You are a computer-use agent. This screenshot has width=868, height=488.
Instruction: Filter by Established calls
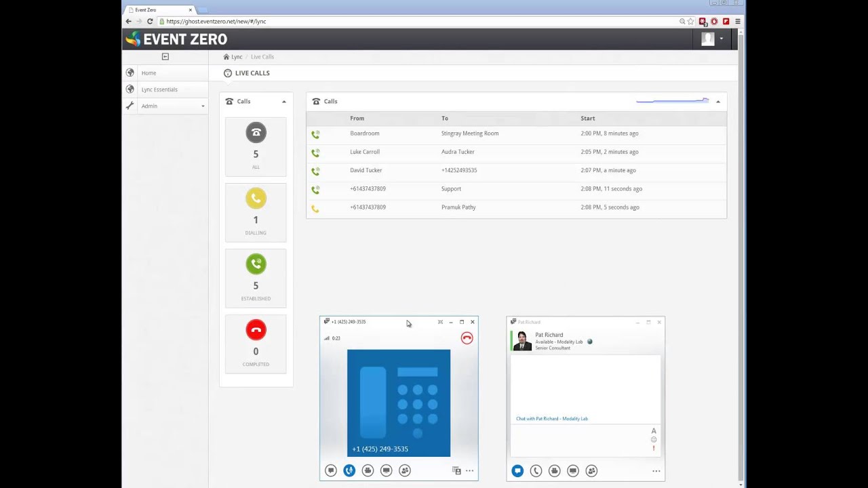[x=256, y=278]
